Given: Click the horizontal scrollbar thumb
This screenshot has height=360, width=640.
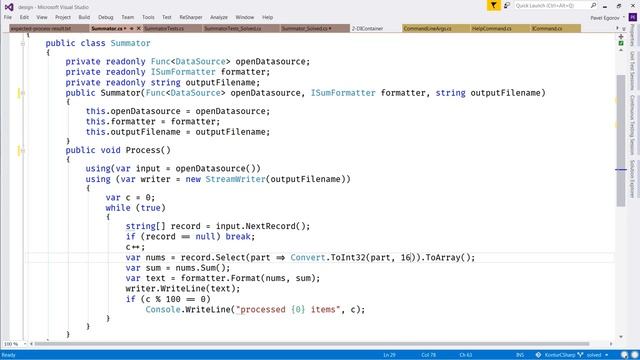Looking at the screenshot, I should pyautogui.click(x=312, y=344).
